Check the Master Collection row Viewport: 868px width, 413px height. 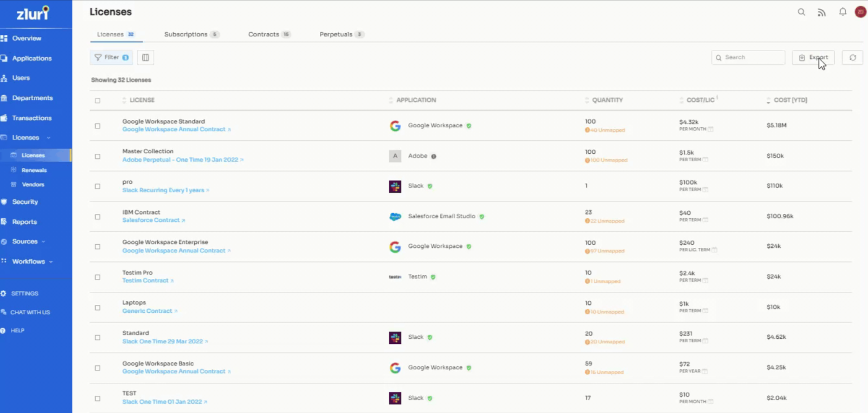click(x=98, y=156)
